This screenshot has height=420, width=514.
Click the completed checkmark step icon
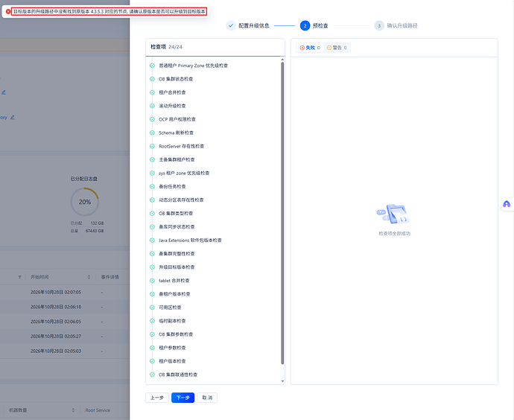[x=231, y=25]
